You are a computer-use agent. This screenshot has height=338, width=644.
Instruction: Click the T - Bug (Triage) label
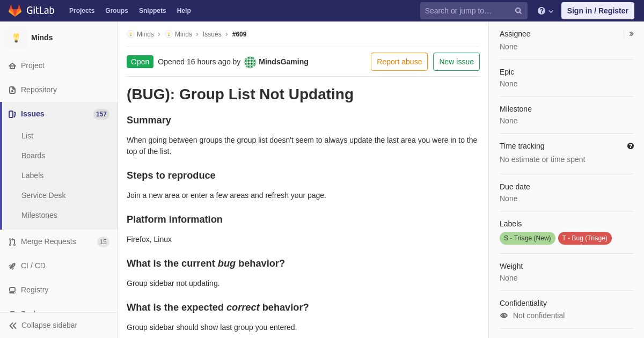click(x=585, y=238)
